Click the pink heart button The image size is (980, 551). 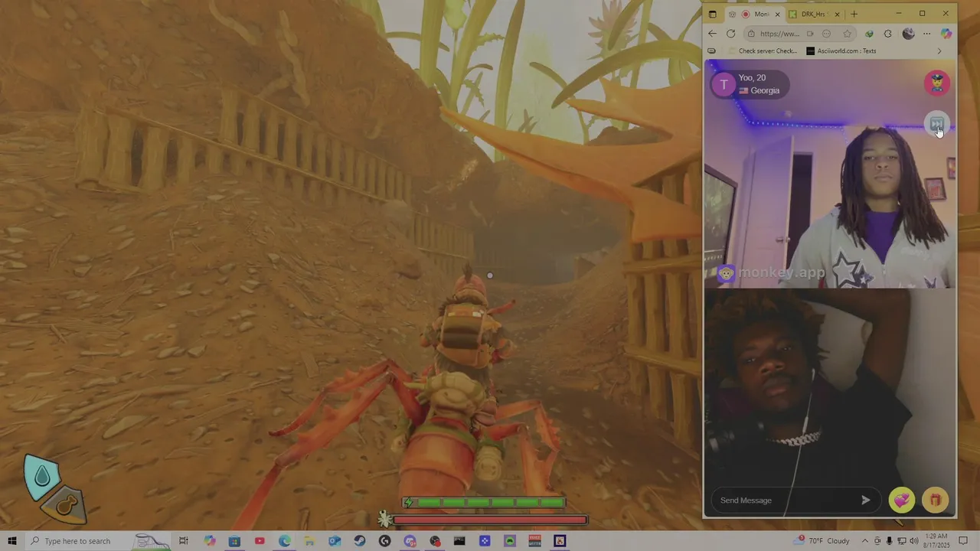click(902, 500)
